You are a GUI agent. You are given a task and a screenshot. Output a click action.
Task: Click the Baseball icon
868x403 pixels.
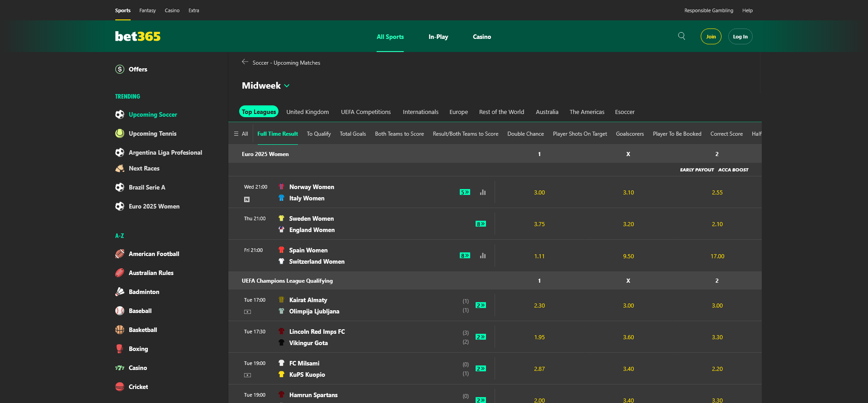click(x=120, y=311)
